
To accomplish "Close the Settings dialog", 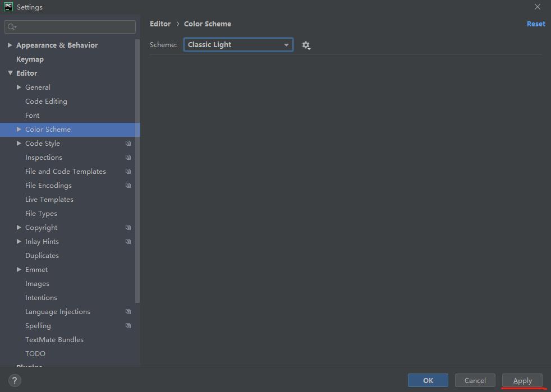I will (538, 7).
